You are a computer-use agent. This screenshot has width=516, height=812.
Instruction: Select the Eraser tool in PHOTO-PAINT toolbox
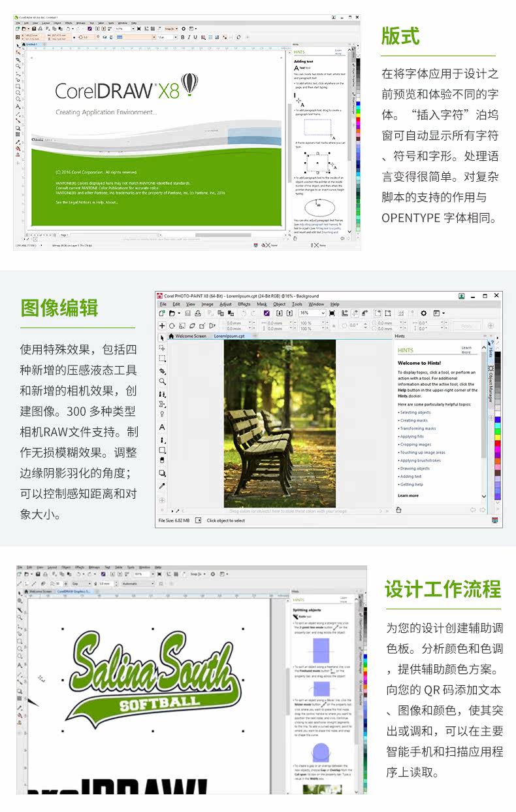(x=162, y=460)
